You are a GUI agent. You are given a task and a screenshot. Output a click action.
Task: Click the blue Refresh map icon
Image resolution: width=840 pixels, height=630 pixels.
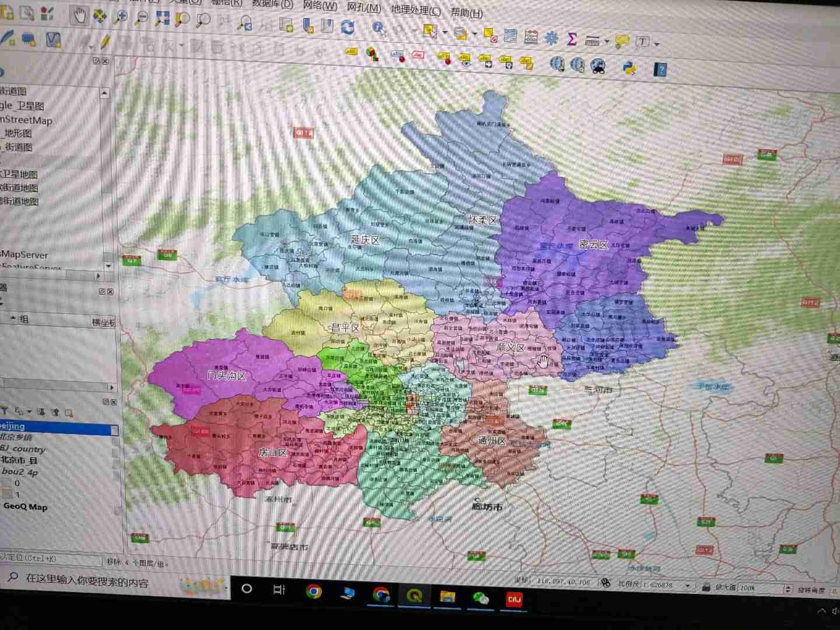[x=348, y=27]
